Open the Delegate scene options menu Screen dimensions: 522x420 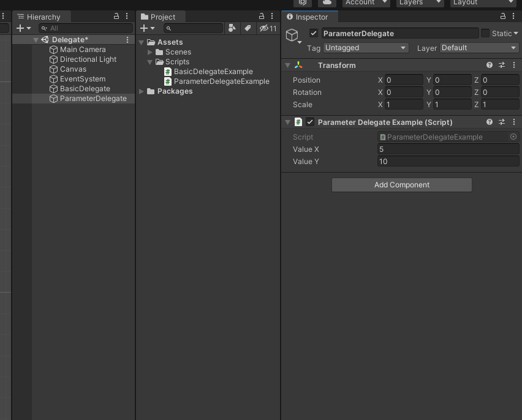coord(127,40)
